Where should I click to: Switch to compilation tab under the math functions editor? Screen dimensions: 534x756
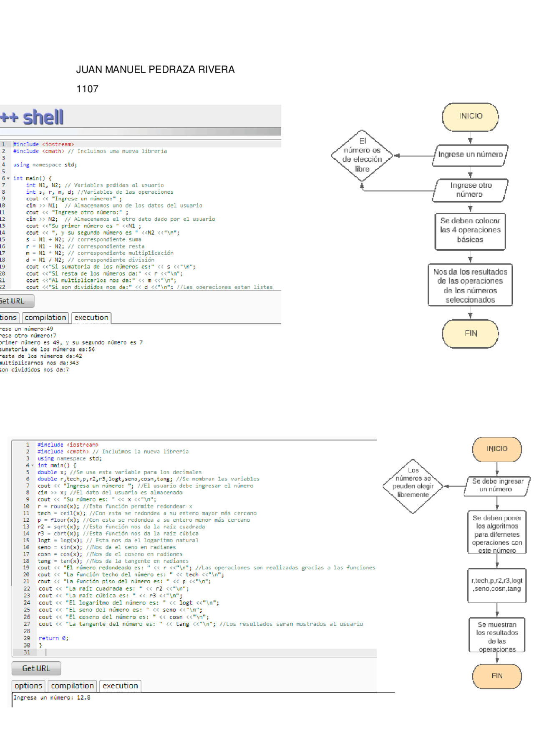tap(72, 685)
